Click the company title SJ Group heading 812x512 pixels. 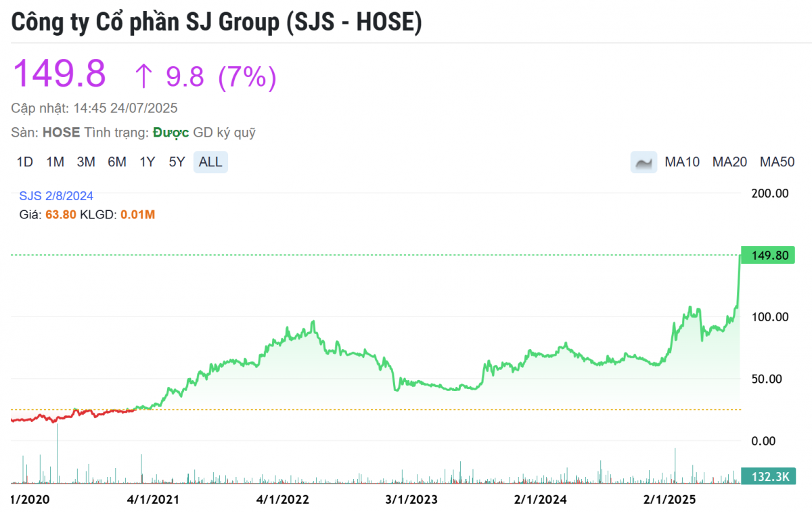tap(217, 22)
